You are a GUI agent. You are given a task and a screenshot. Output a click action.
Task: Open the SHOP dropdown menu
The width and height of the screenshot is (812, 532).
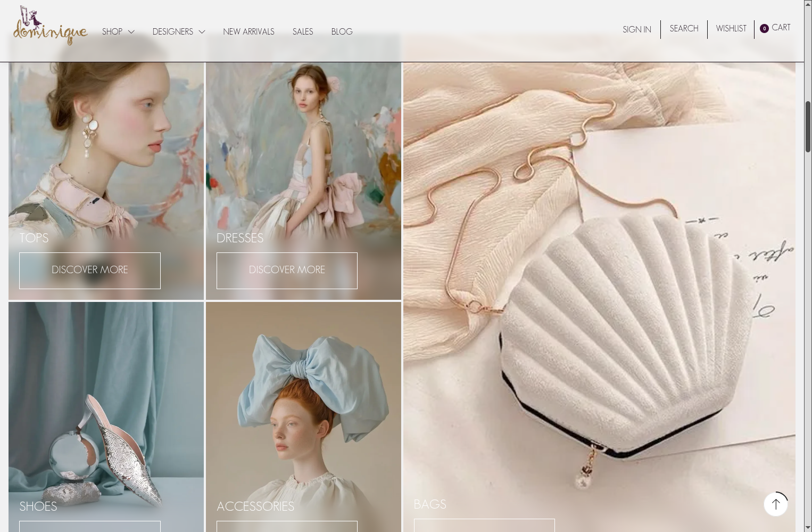pyautogui.click(x=118, y=31)
